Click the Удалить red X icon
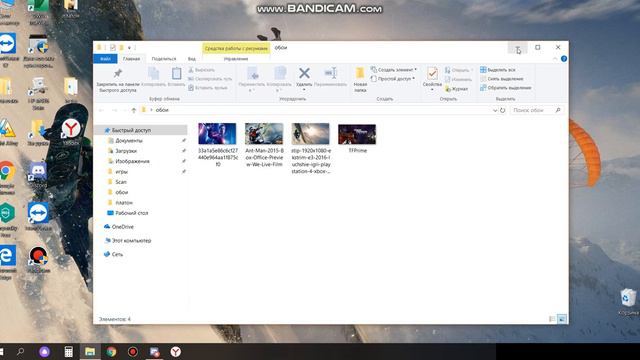Viewport: 640px width, 360px height. [304, 73]
